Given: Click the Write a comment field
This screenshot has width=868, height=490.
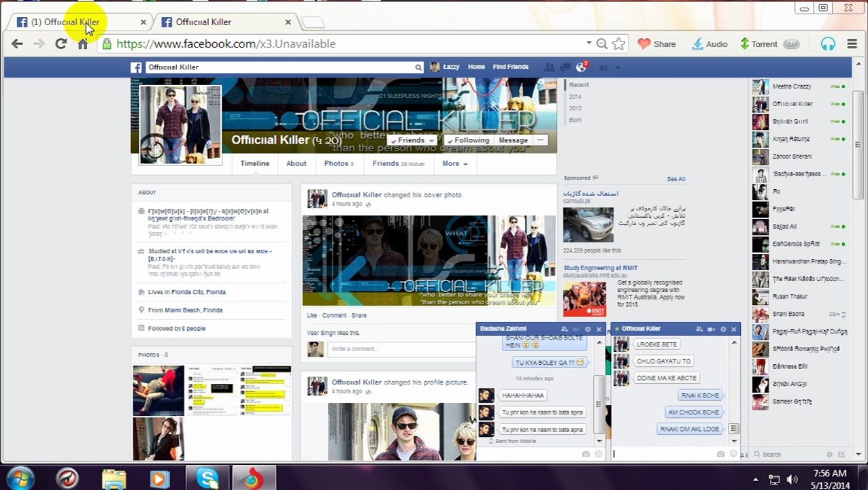Looking at the screenshot, I should tap(401, 349).
